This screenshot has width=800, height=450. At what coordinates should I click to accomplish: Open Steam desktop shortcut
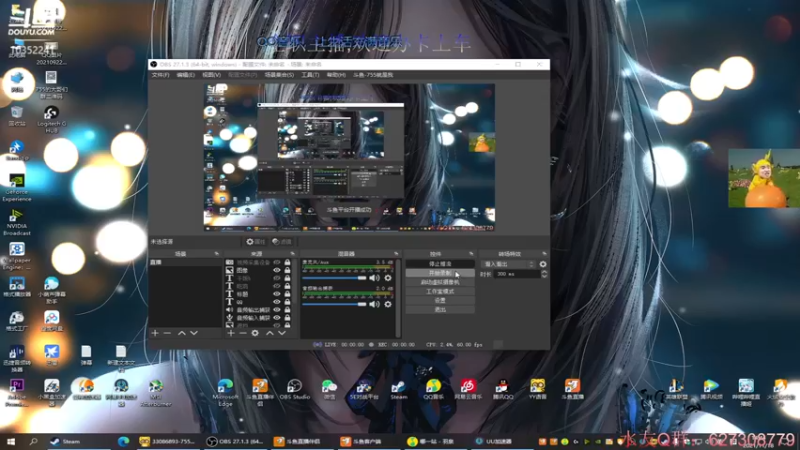click(398, 389)
